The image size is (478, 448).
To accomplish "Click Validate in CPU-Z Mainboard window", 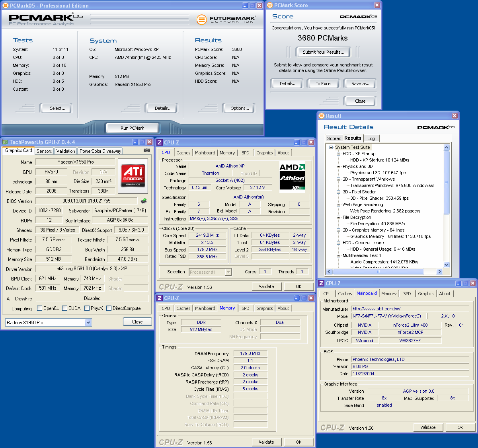I will click(x=428, y=427).
